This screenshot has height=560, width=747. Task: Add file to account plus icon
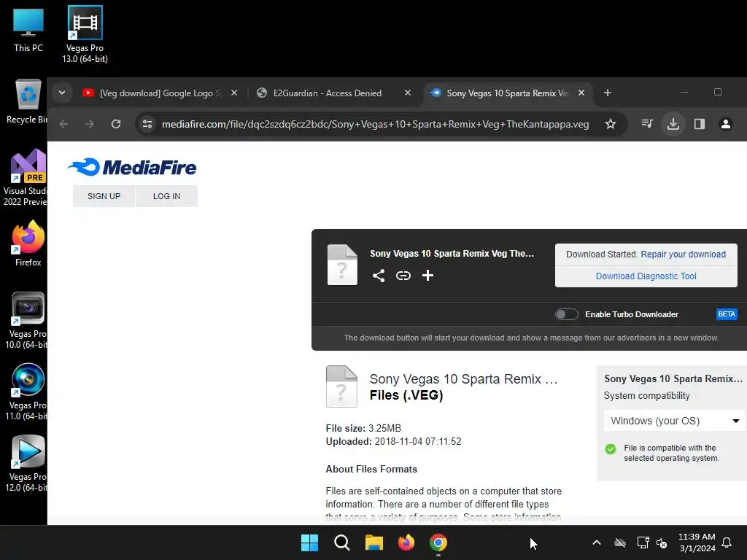point(427,276)
